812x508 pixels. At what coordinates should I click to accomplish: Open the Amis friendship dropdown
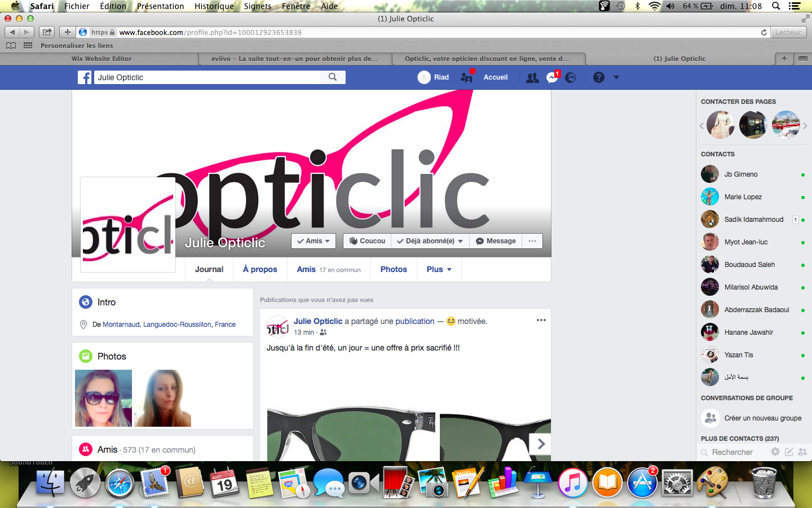tap(314, 241)
